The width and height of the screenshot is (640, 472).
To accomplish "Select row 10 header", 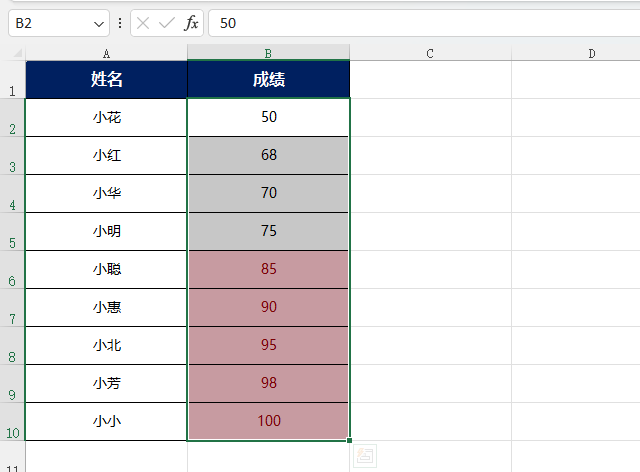I will (x=12, y=421).
